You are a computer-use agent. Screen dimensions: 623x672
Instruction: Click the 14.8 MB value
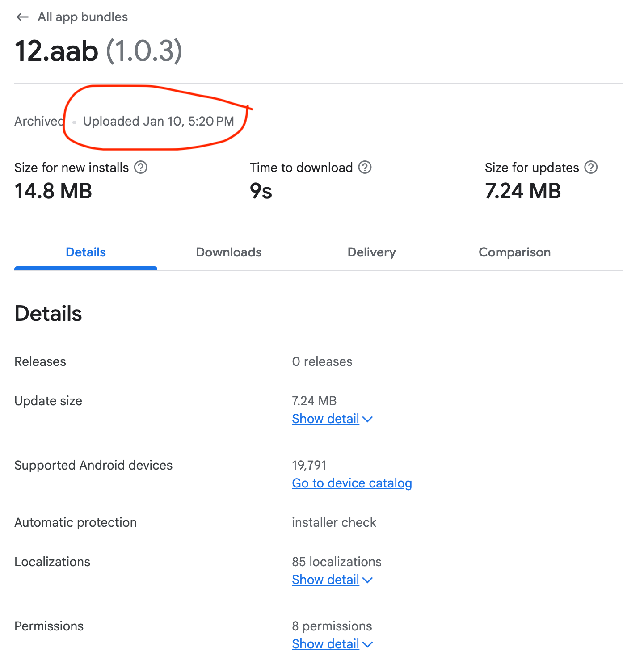click(53, 191)
